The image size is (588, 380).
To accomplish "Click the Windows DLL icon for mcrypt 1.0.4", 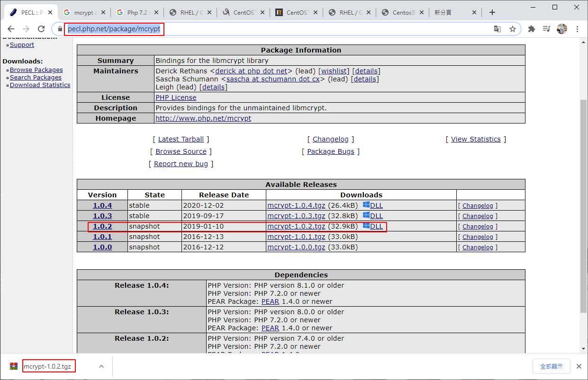I will (366, 205).
